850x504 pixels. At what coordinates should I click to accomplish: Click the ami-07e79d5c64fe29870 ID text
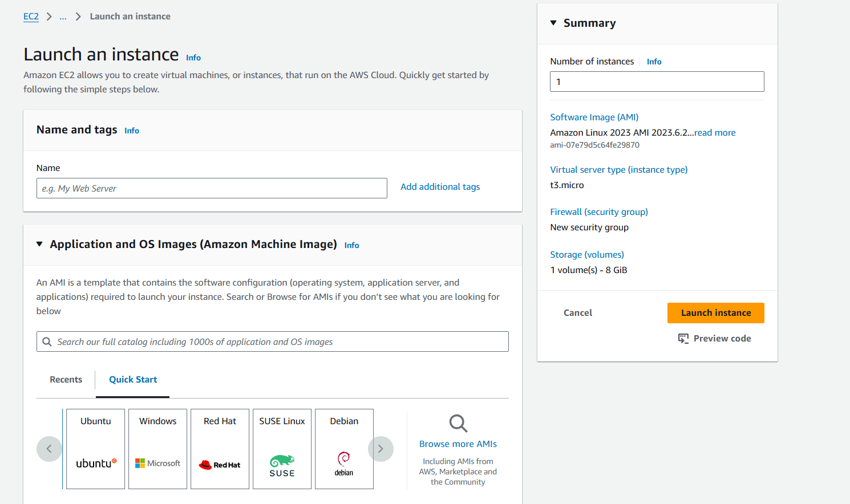(x=594, y=145)
